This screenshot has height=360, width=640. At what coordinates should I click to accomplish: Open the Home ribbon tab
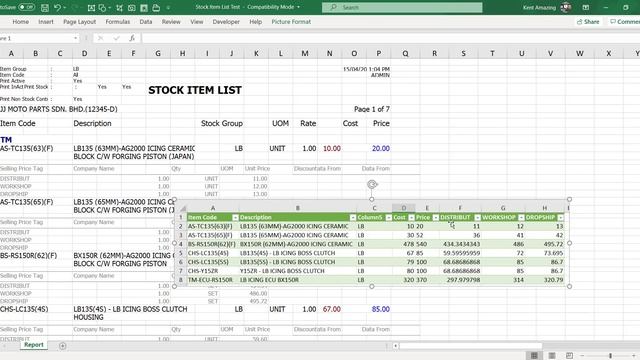click(x=20, y=22)
